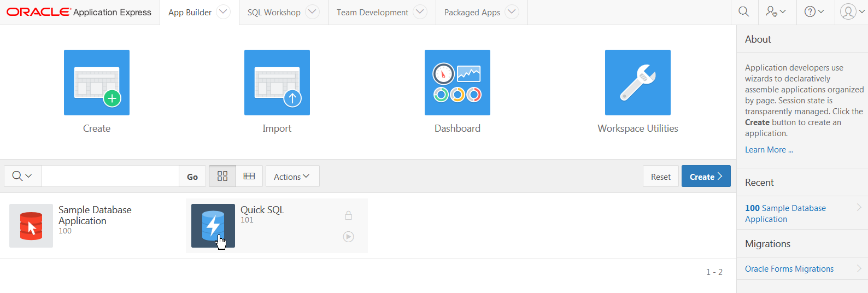The image size is (868, 293).
Task: Click the blue Create button
Action: point(706,177)
